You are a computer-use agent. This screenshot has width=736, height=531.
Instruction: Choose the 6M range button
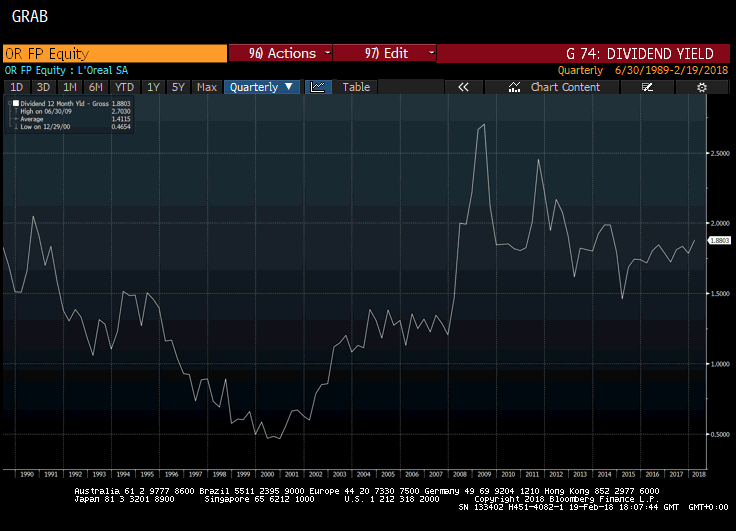coord(96,87)
